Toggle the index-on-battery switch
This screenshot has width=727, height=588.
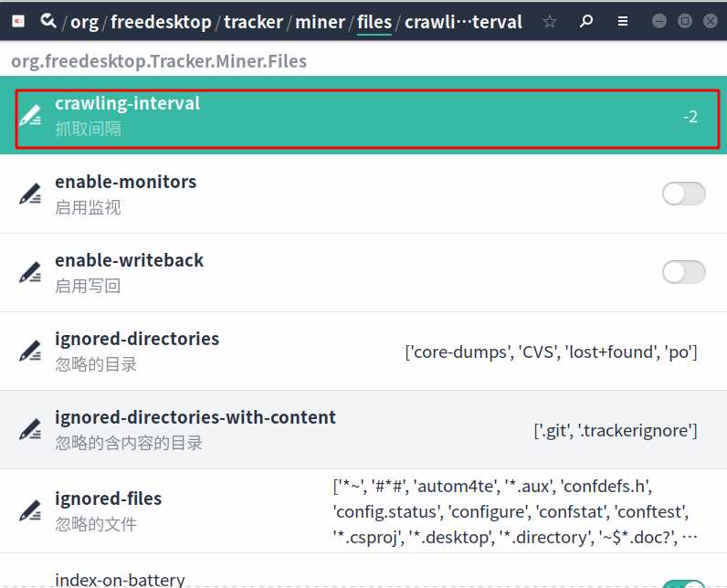point(683,584)
